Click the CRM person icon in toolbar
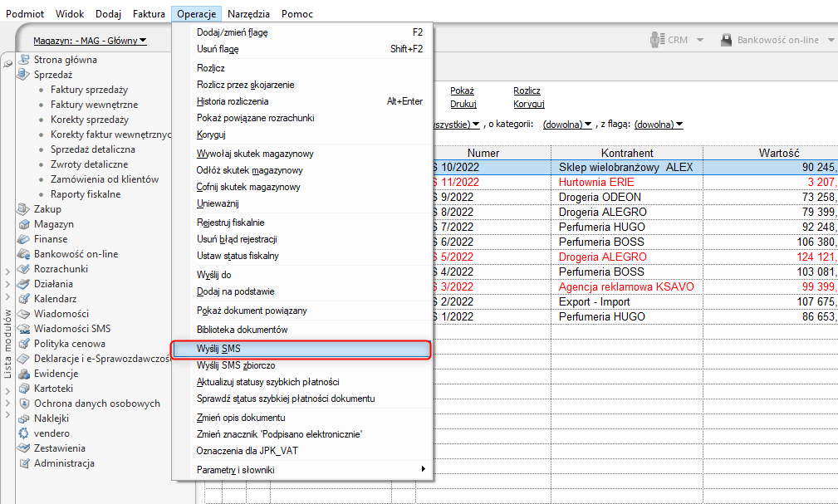838x504 pixels. click(x=658, y=40)
